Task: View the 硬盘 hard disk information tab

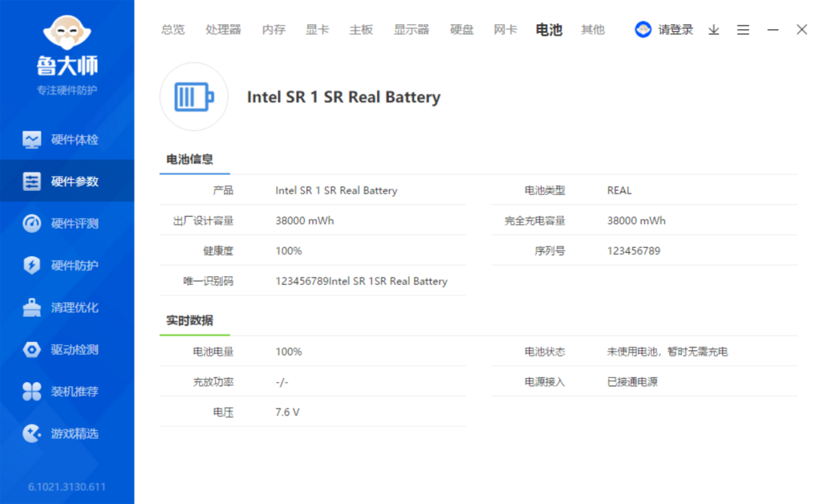Action: point(461,29)
